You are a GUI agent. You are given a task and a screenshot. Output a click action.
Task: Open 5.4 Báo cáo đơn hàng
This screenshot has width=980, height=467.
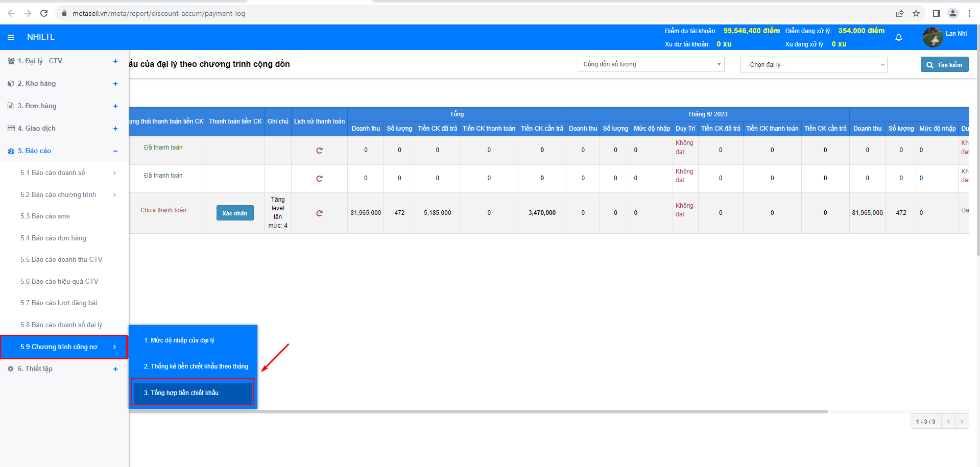(x=53, y=238)
